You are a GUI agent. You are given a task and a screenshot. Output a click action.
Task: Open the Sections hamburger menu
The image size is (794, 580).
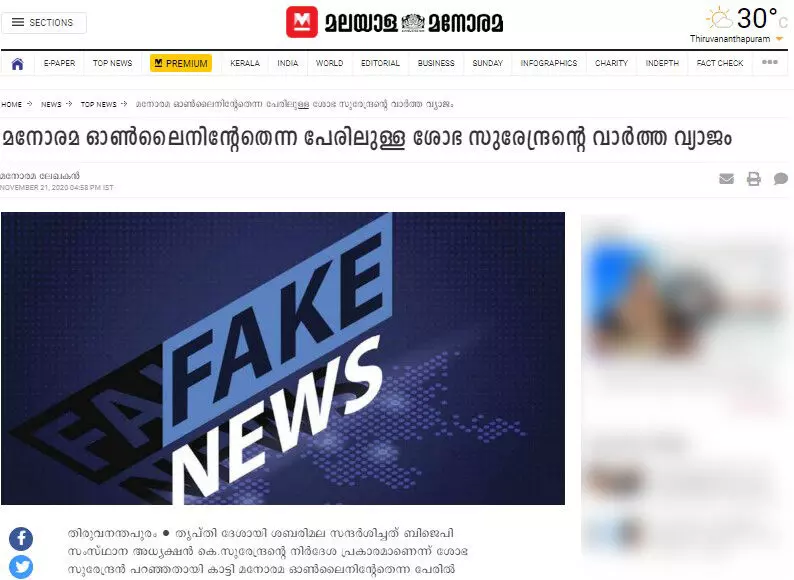tap(44, 23)
